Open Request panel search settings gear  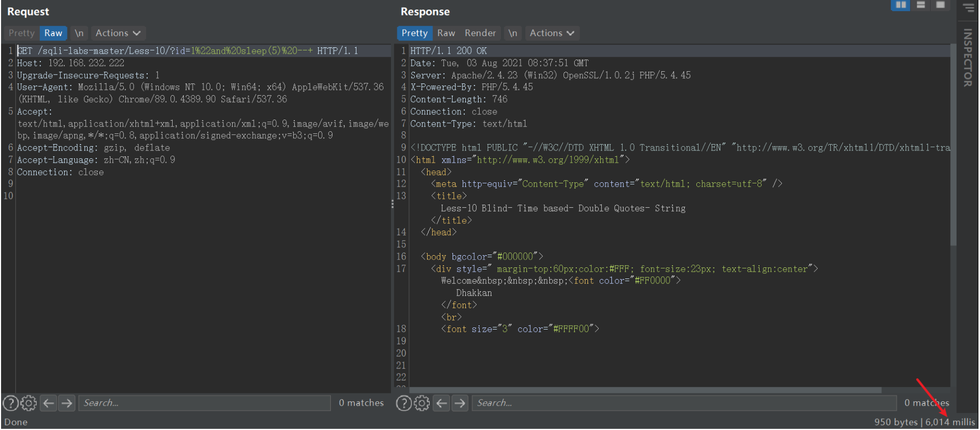click(x=29, y=403)
